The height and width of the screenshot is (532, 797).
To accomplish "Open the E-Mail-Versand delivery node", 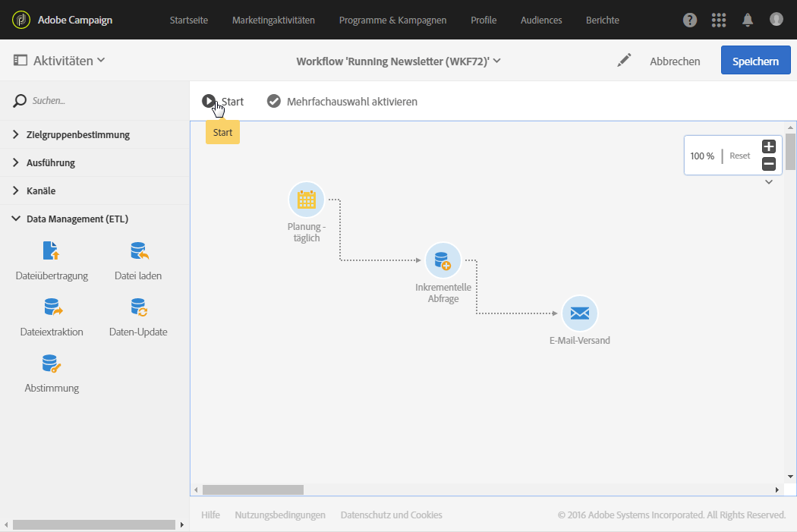I will [579, 312].
